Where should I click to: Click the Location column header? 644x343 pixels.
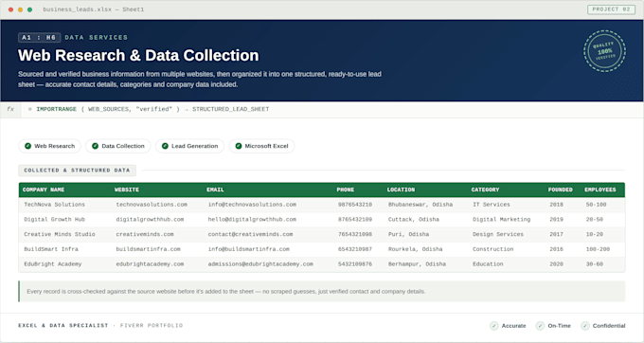pos(401,190)
